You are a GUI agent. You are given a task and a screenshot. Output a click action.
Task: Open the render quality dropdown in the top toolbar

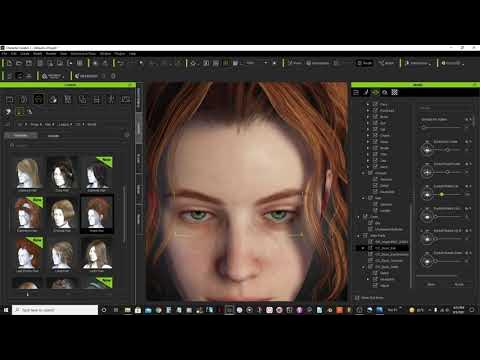pos(256,63)
